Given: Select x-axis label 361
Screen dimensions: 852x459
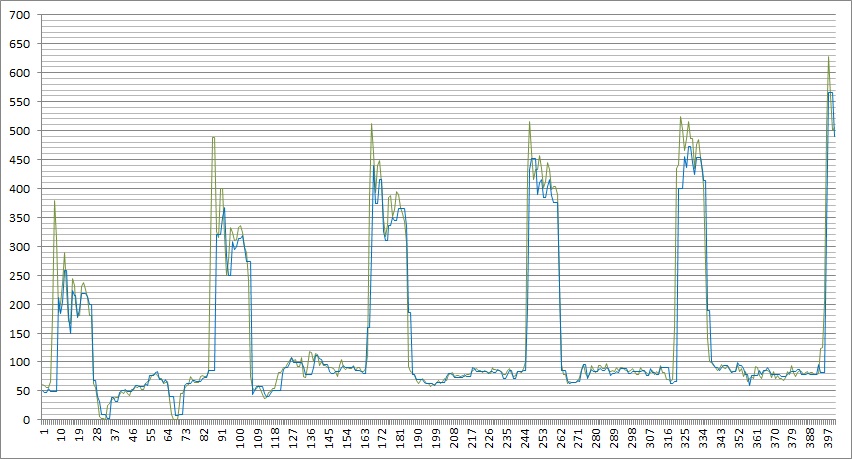Looking at the screenshot, I should click(x=758, y=438).
